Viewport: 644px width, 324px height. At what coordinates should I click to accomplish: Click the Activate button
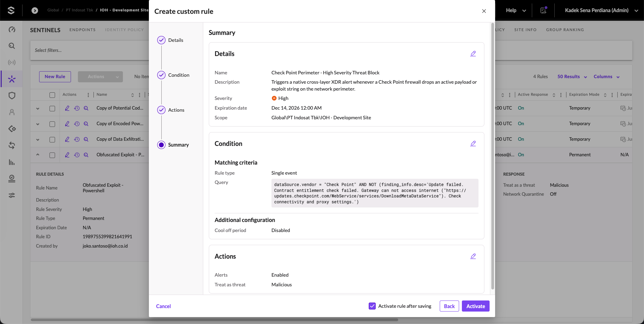point(475,306)
